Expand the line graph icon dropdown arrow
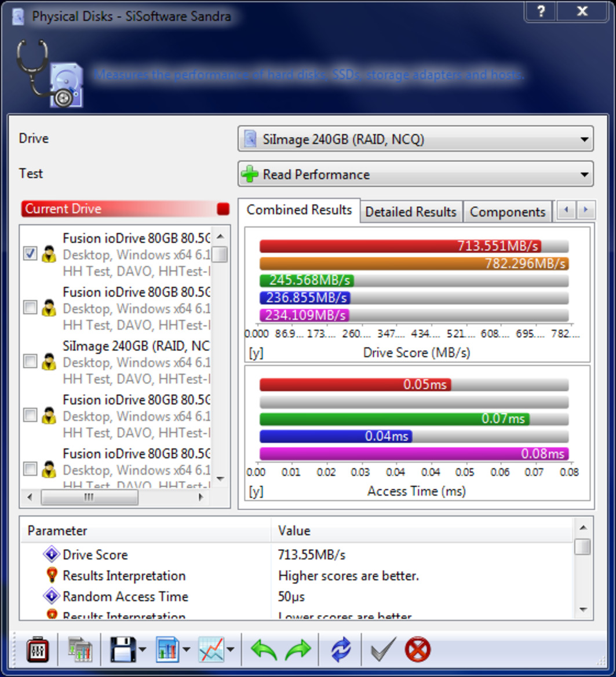The height and width of the screenshot is (677, 616). click(x=231, y=649)
